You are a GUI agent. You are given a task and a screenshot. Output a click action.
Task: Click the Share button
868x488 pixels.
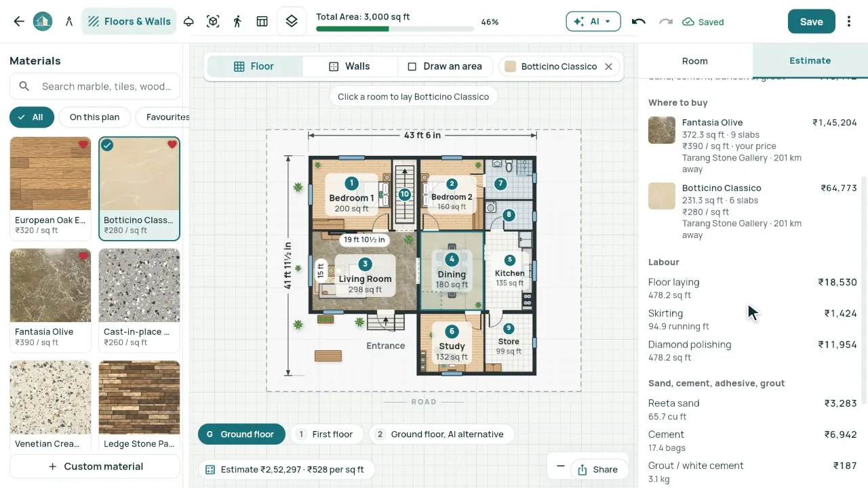pyautogui.click(x=597, y=469)
